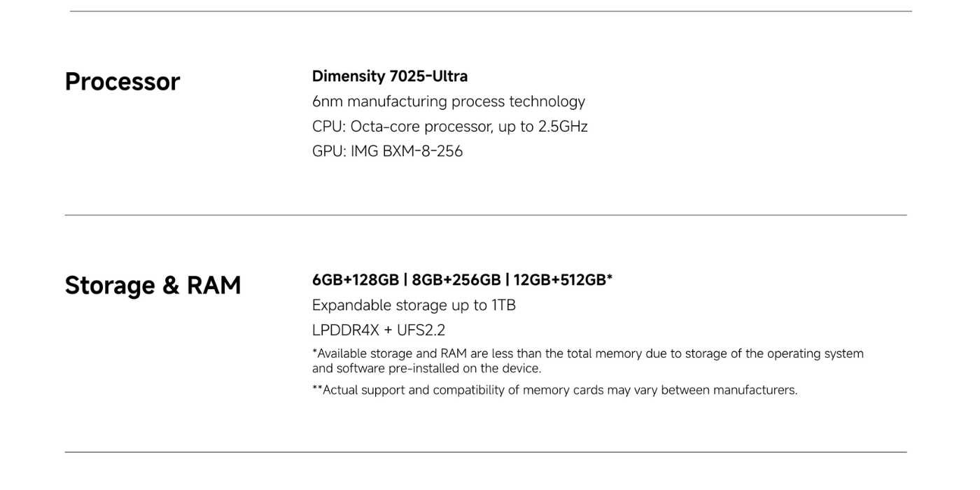
Task: Click the UFS2.2 storage type text
Action: pos(421,330)
